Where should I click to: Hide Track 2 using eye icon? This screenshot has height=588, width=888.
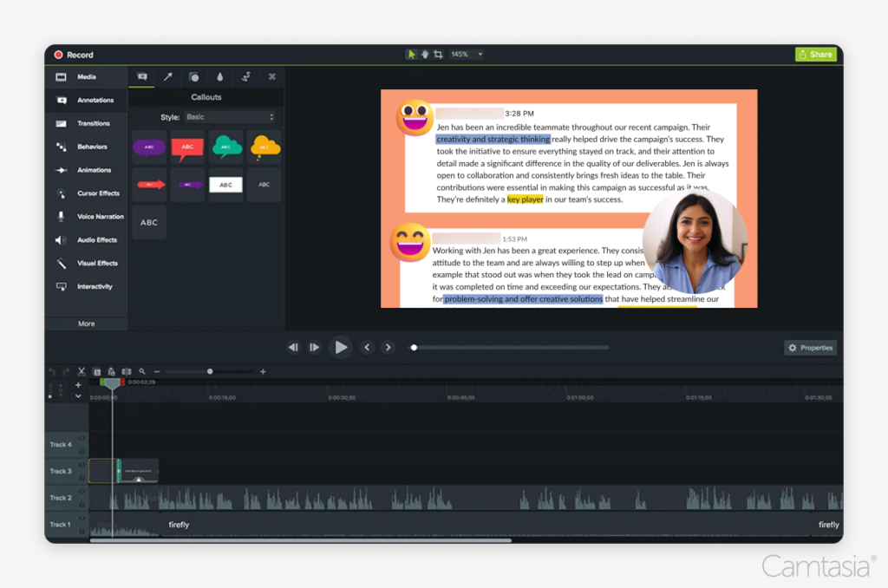[82, 491]
